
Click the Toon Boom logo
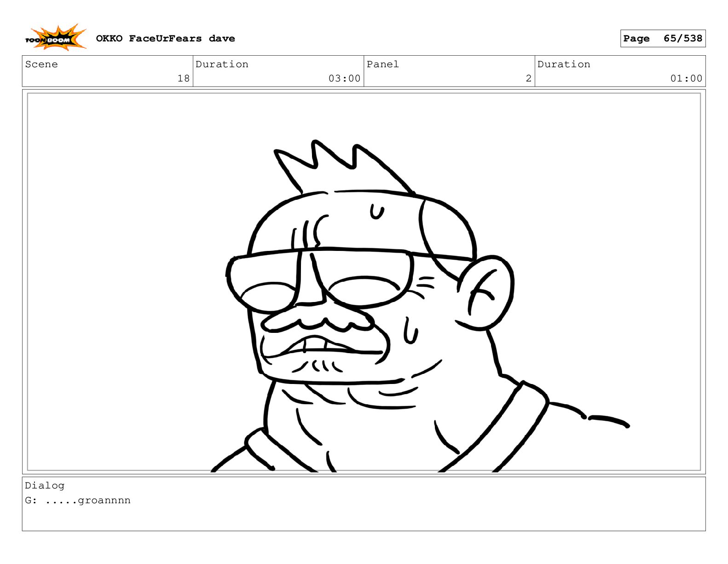[x=56, y=38]
